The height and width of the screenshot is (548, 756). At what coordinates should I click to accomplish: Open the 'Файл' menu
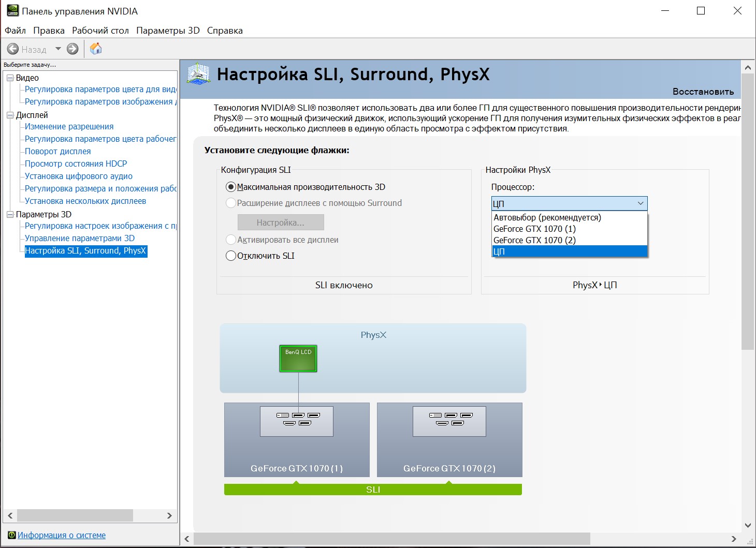click(x=15, y=31)
